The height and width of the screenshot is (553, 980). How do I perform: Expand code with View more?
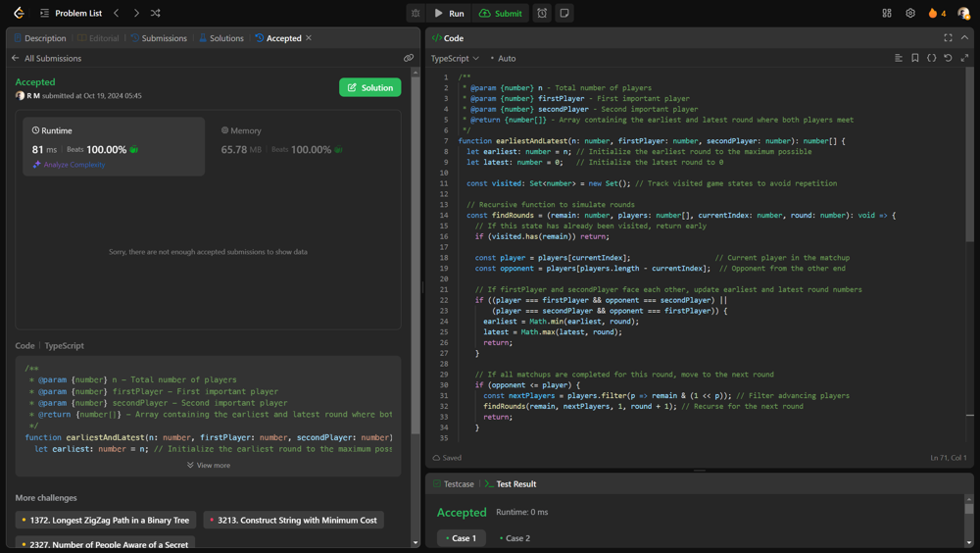[x=208, y=466]
